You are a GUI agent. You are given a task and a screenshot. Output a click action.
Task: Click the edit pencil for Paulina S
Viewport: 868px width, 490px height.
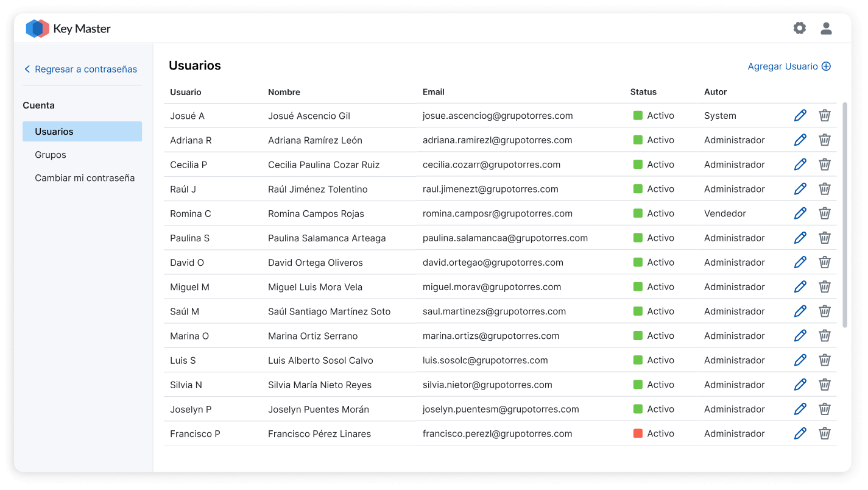tap(800, 238)
